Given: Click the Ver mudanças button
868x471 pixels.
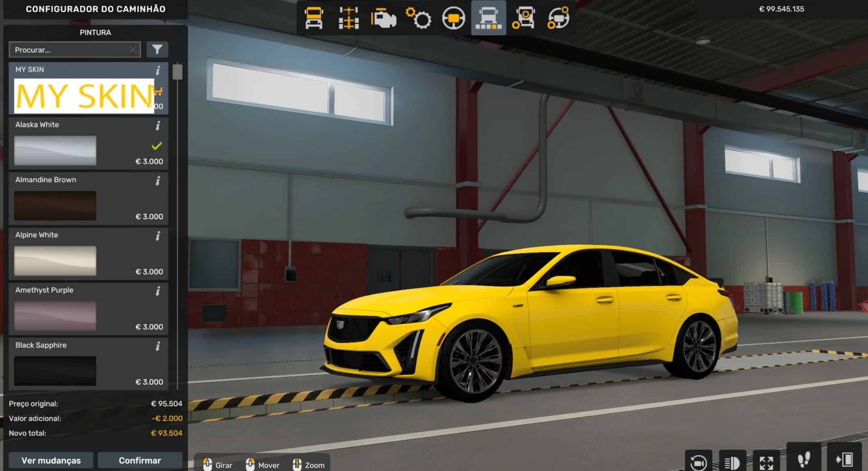Looking at the screenshot, I should click(51, 460).
